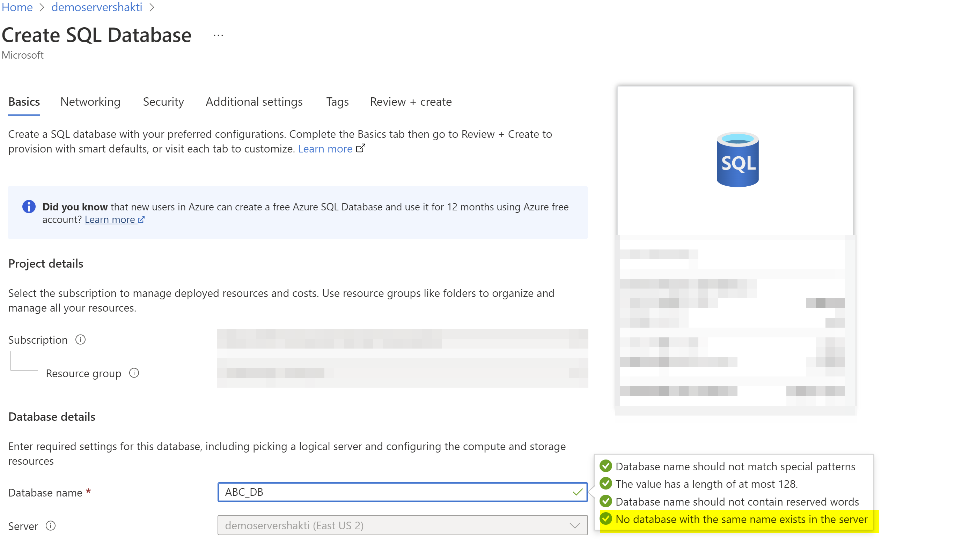Click 'The value has a length of at most 128.'
962x560 pixels.
point(707,484)
